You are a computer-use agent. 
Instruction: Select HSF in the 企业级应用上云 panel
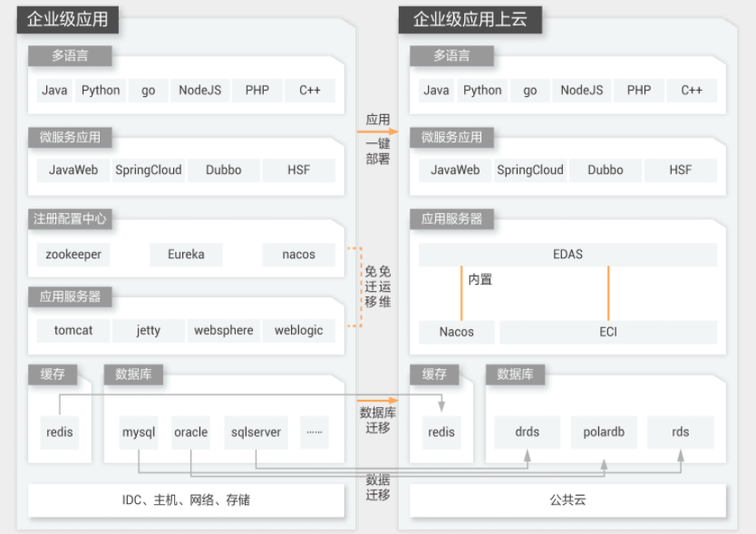pyautogui.click(x=681, y=170)
